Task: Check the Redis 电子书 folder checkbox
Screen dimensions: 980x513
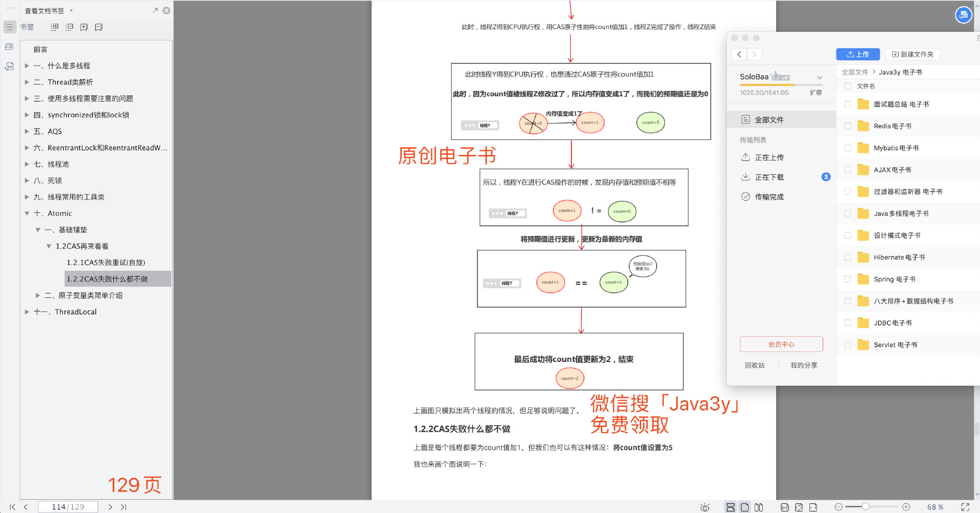Action: (848, 126)
